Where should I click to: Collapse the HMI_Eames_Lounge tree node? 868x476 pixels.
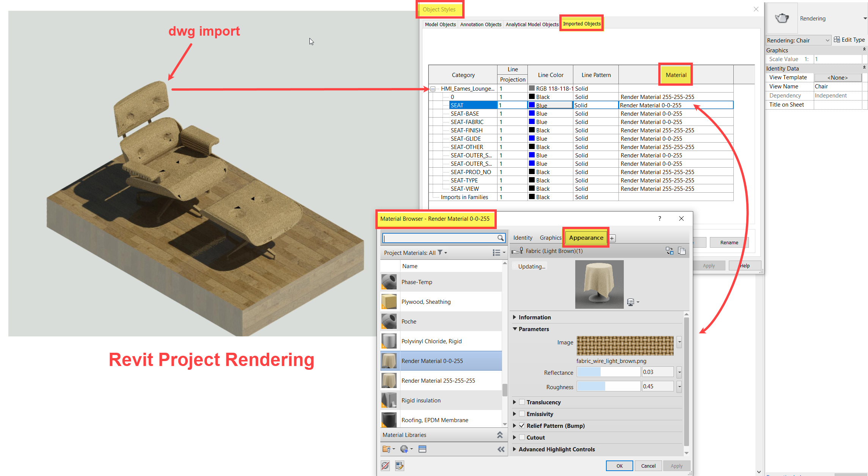tap(433, 88)
